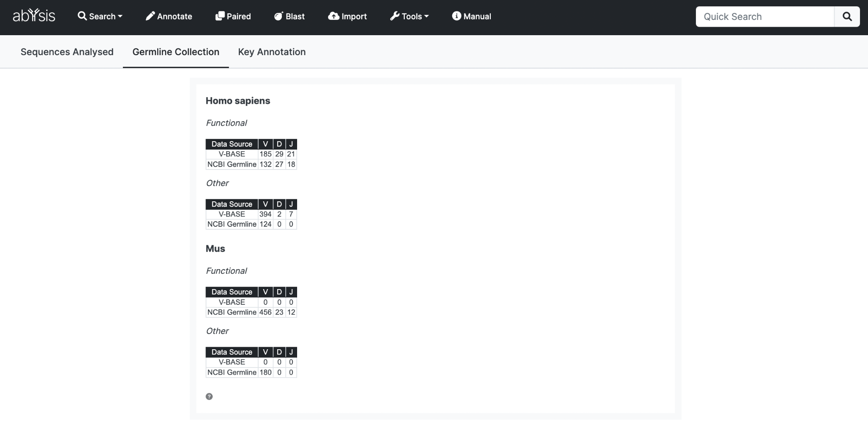Click value 456 in Mus Functional table
Viewport: 868px width, 434px height.
click(x=265, y=312)
